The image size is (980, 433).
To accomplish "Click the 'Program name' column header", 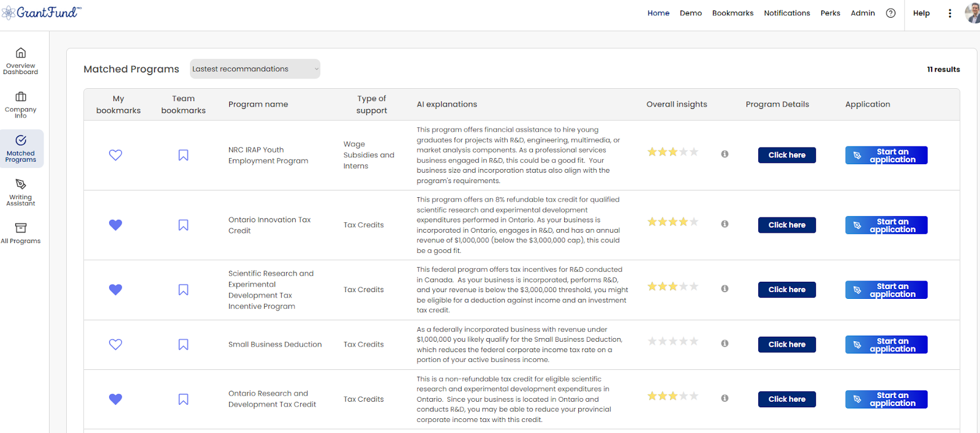I will click(258, 104).
